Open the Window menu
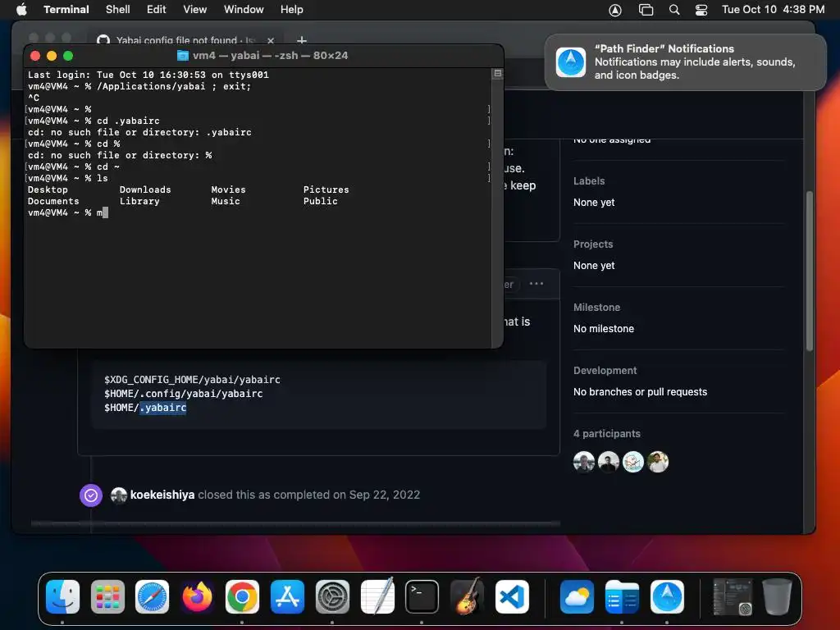 (244, 9)
